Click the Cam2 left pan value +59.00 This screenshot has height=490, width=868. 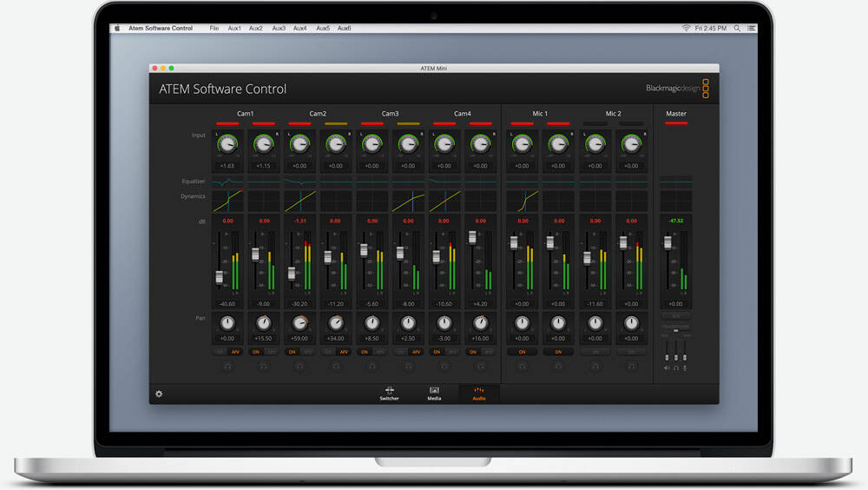(x=299, y=338)
